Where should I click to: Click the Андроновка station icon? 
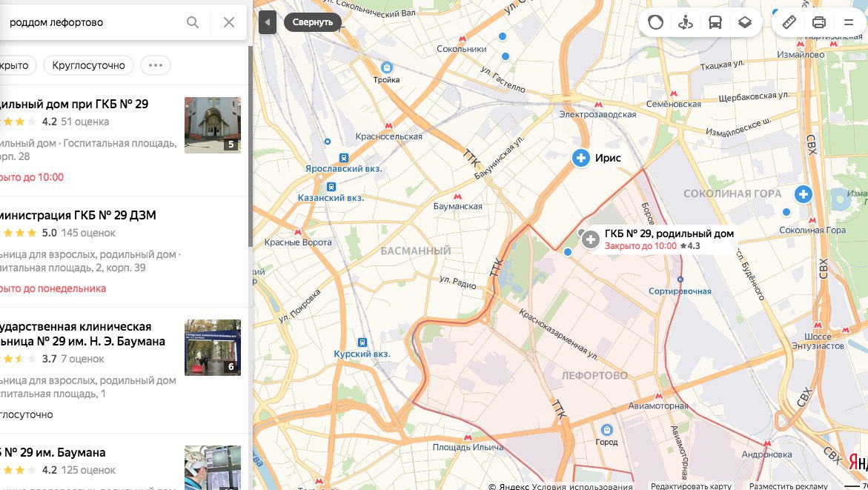coord(767,443)
